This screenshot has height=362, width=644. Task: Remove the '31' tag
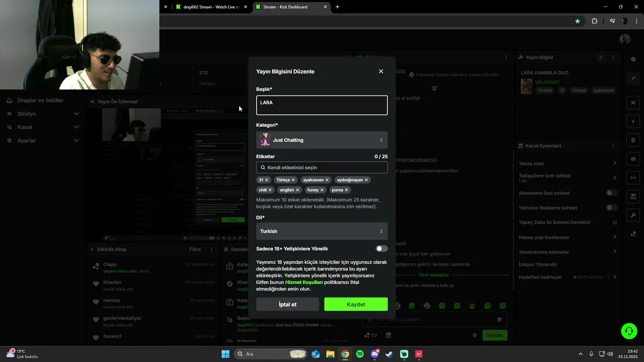pyautogui.click(x=267, y=180)
